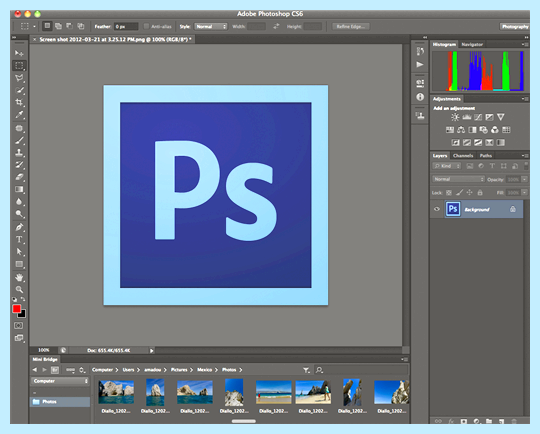The height and width of the screenshot is (434, 540).
Task: Add a Curves adjustment
Action: tap(478, 117)
